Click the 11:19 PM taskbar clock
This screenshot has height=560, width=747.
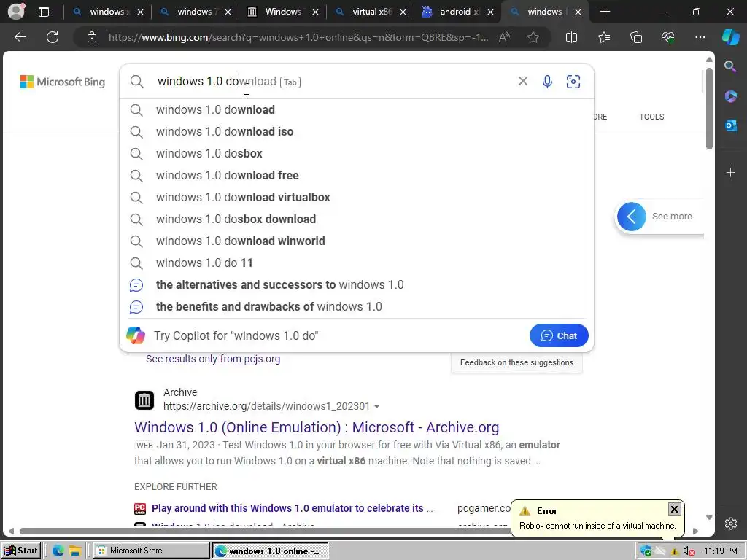click(721, 551)
